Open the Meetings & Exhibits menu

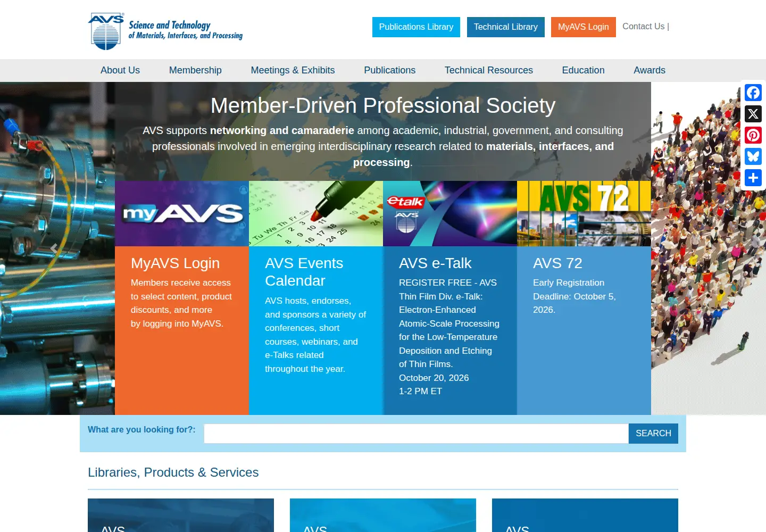click(x=293, y=70)
